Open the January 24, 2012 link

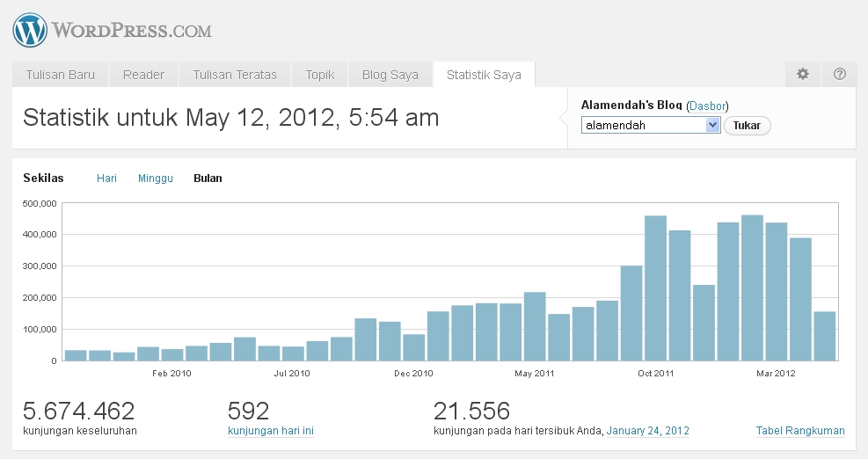pos(647,431)
